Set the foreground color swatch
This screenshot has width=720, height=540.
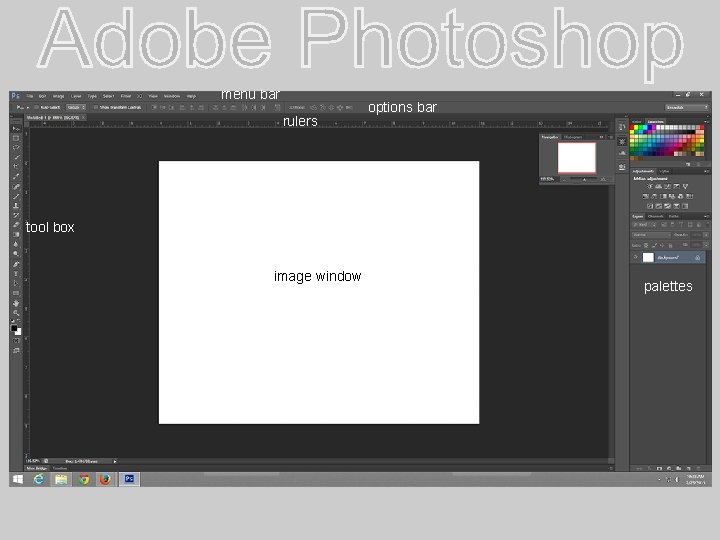(14, 328)
